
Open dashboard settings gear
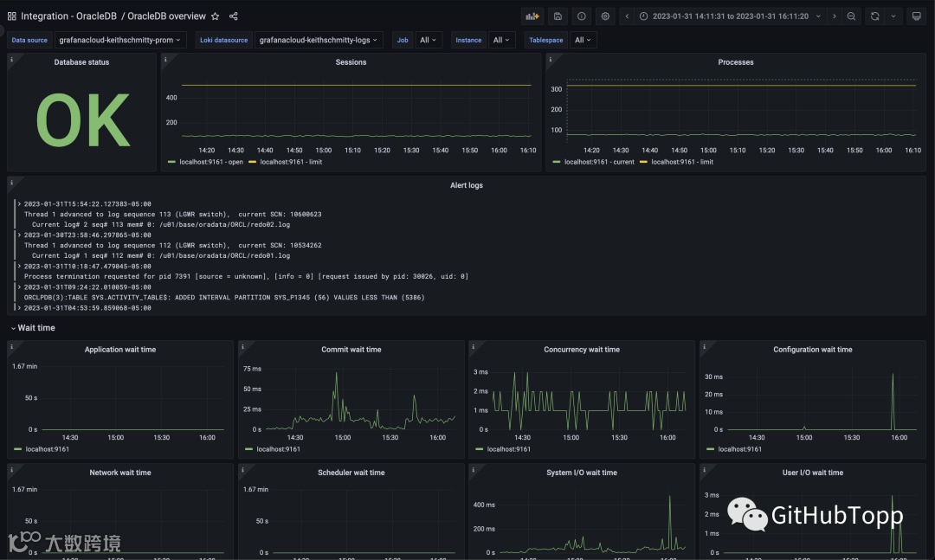click(x=605, y=16)
